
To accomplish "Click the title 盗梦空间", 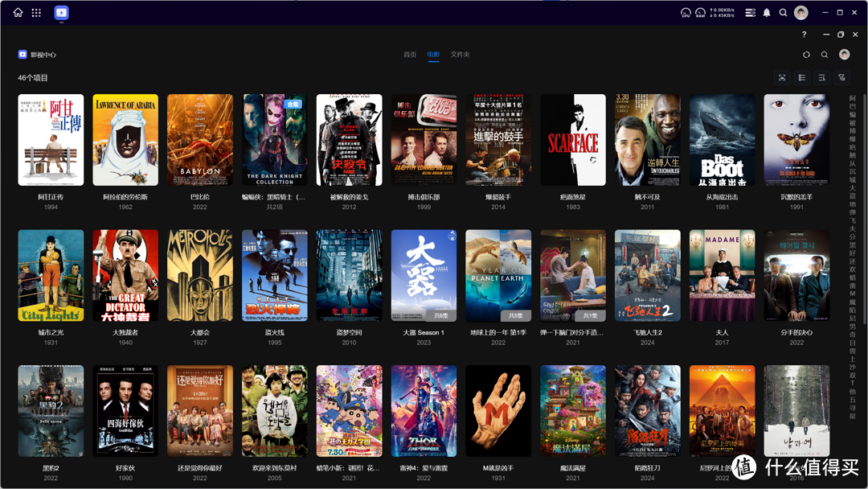I will point(350,332).
